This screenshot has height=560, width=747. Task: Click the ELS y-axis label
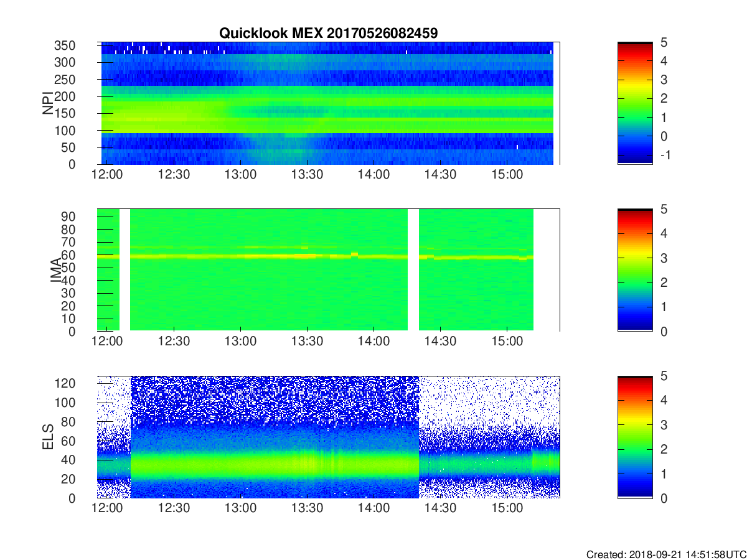click(48, 437)
